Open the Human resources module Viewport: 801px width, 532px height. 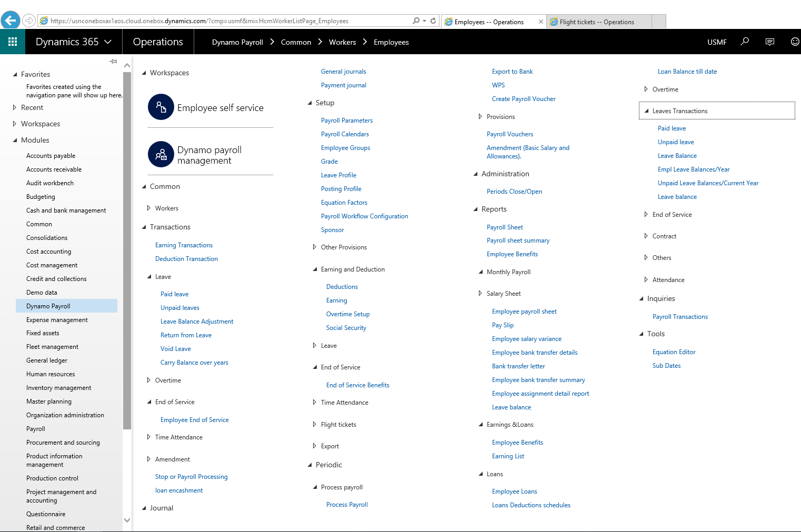[x=51, y=374]
